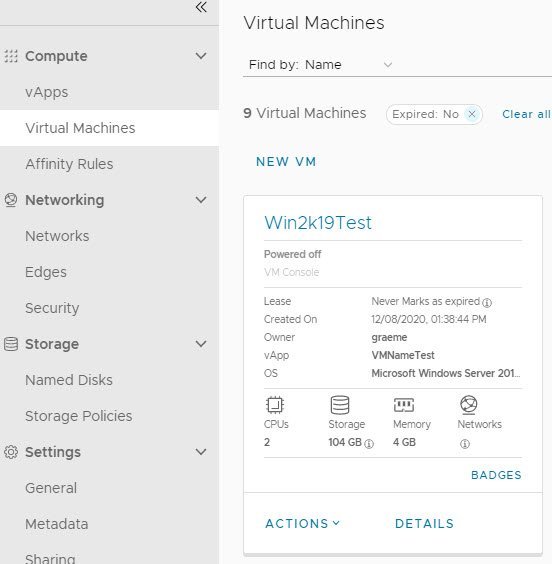Click info icon under Networks

tap(465, 444)
